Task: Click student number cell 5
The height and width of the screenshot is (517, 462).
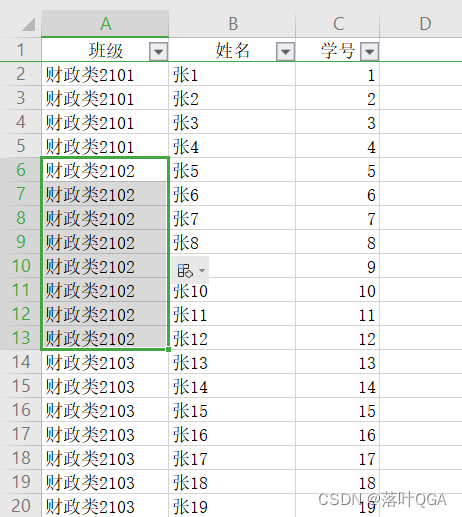Action: tap(338, 170)
